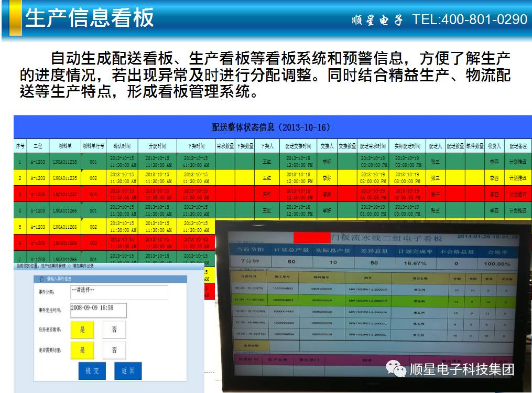Click the 顺星电子 logo in the header

[377, 20]
